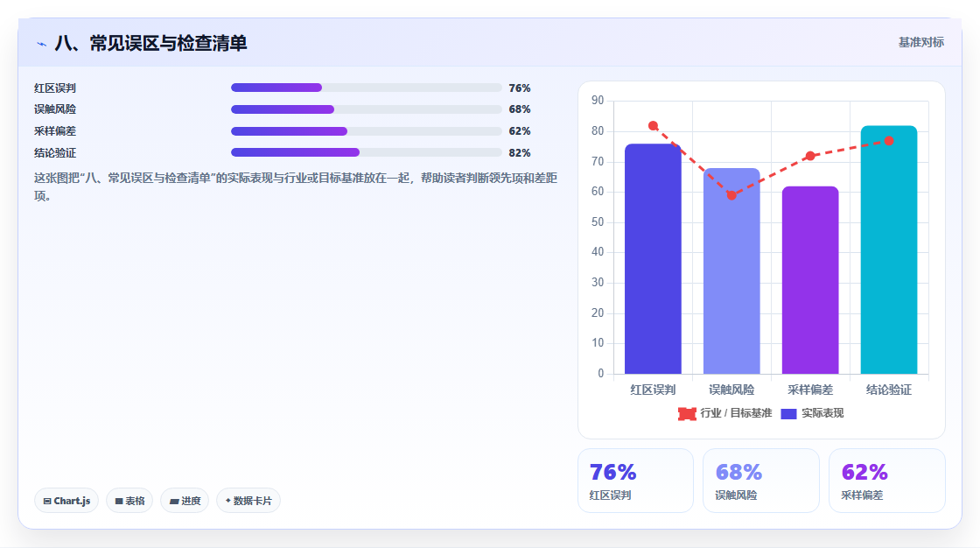Click the 红区误判 bar in the chart
Image resolution: width=980 pixels, height=548 pixels.
coord(653,259)
